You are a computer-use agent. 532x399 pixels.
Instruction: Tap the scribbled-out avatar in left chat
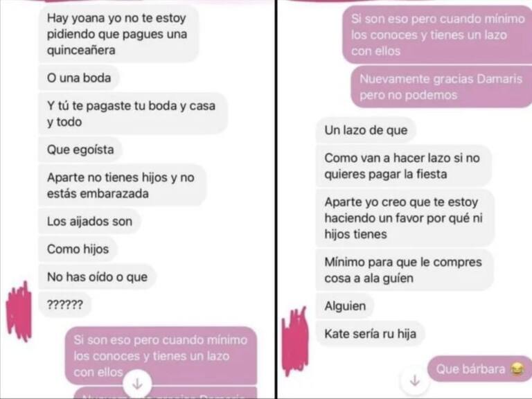pyautogui.click(x=19, y=312)
